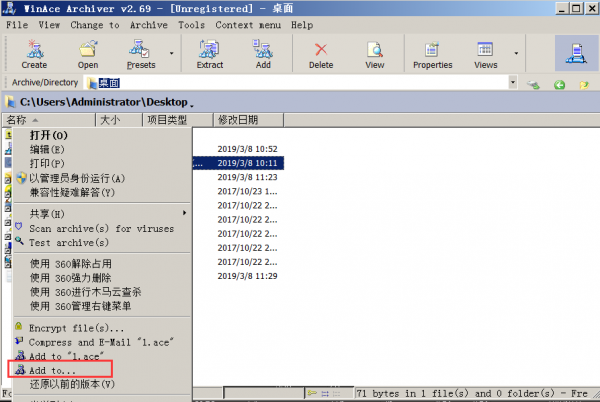Open Properties from the toolbar
Viewport: 600px width, 402px height.
pyautogui.click(x=432, y=52)
